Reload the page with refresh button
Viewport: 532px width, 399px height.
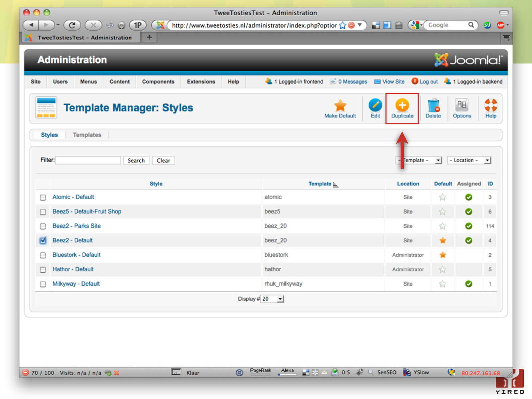[72, 25]
